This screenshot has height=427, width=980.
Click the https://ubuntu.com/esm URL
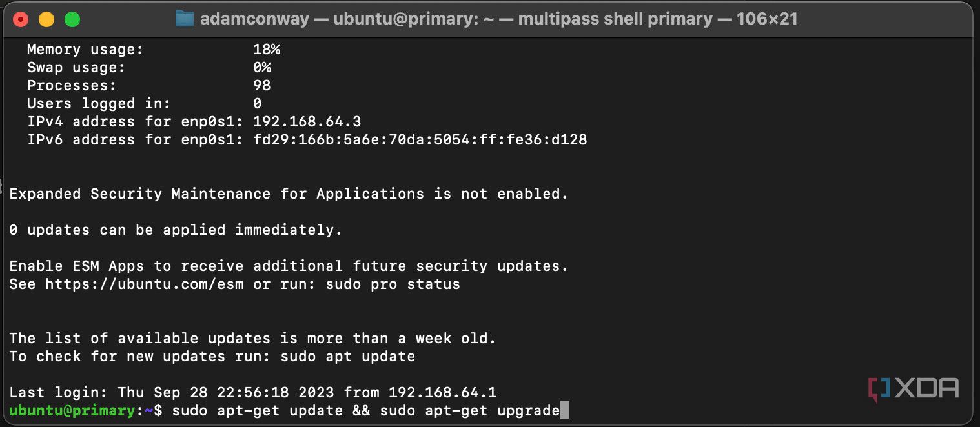(144, 284)
